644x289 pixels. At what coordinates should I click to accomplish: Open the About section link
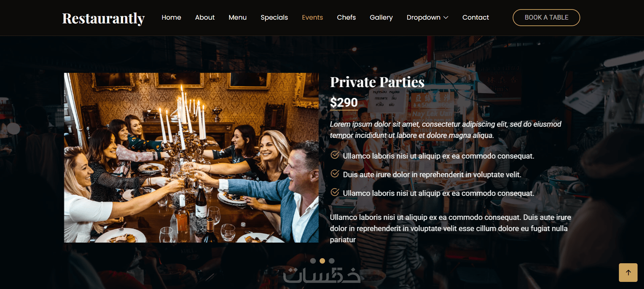click(x=205, y=17)
